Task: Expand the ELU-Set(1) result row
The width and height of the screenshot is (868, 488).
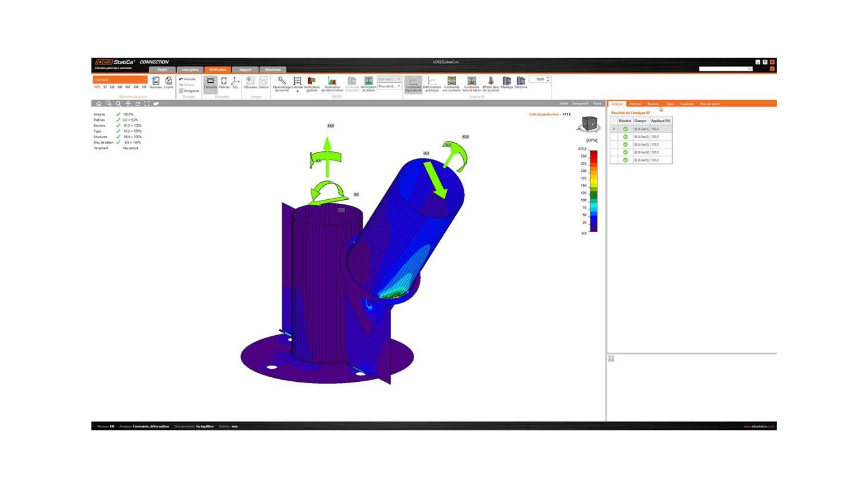Action: (x=614, y=129)
